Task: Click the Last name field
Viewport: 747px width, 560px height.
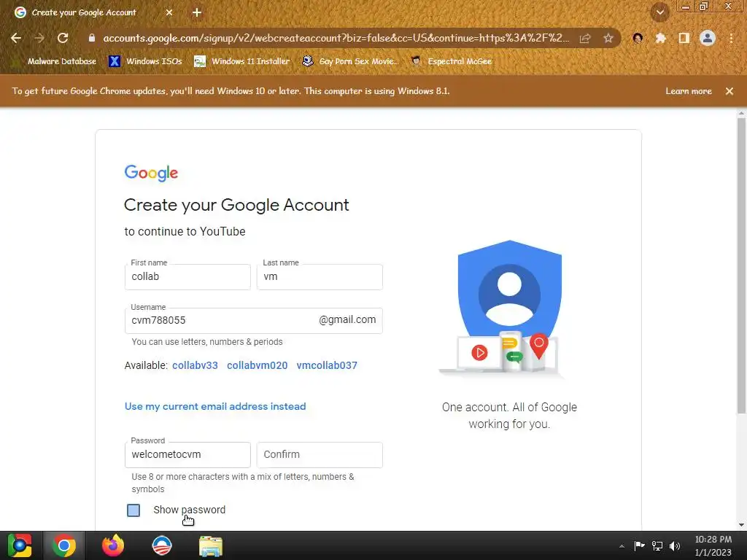Action: pos(320,276)
